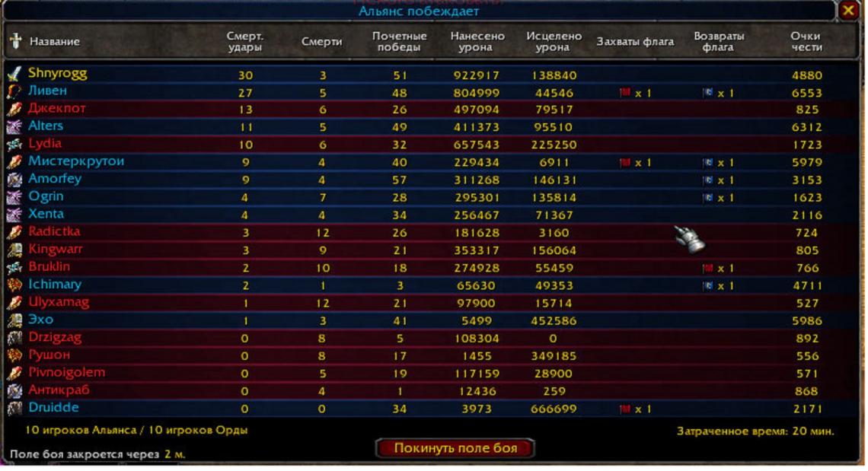Viewport: 868px width, 471px height.
Task: Sort by Почетные победы column header
Action: pyautogui.click(x=400, y=42)
